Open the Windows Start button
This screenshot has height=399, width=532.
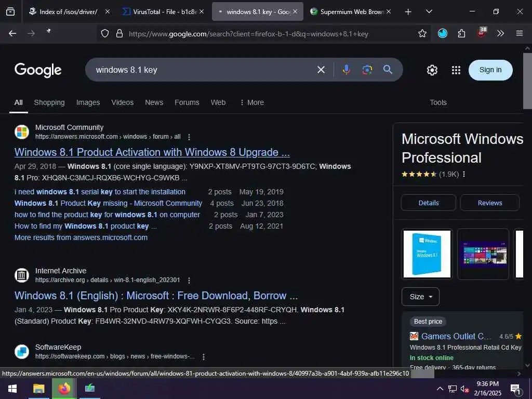[x=12, y=389]
